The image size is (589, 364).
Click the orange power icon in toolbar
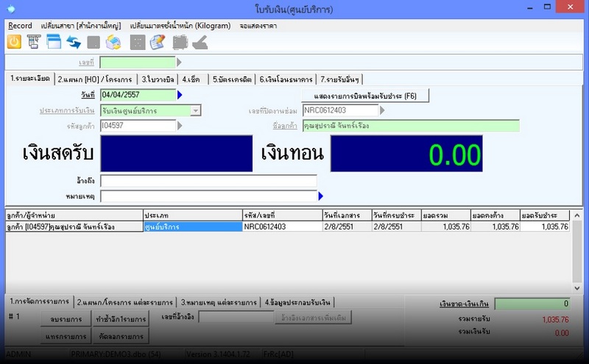click(13, 42)
